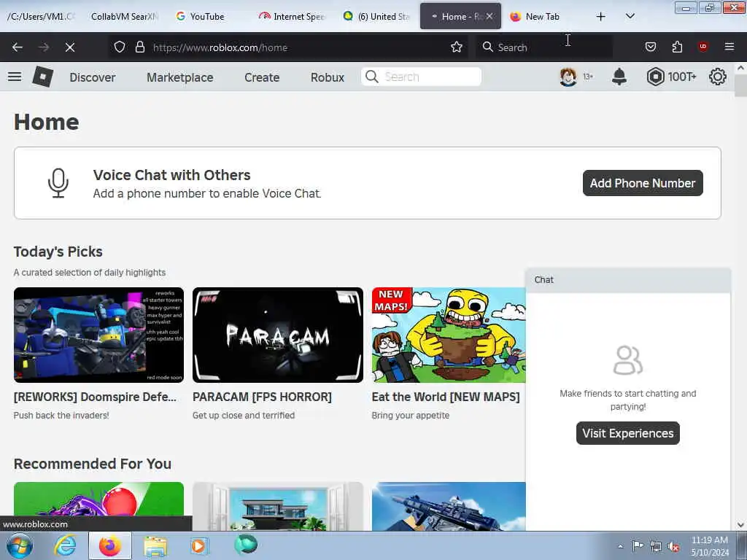
Task: Open the Robux balance icon
Action: tap(656, 77)
